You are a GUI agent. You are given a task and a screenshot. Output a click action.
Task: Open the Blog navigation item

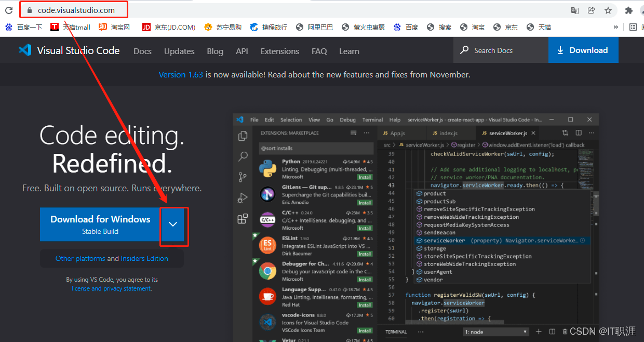tap(215, 51)
